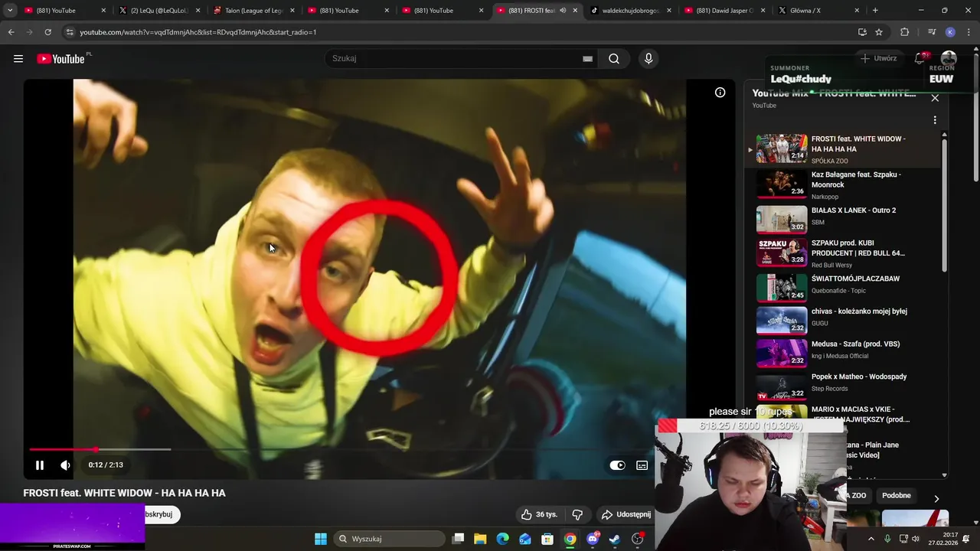
Task: Switch to the waldekchujdobrogos TikTok tab
Action: point(630,11)
